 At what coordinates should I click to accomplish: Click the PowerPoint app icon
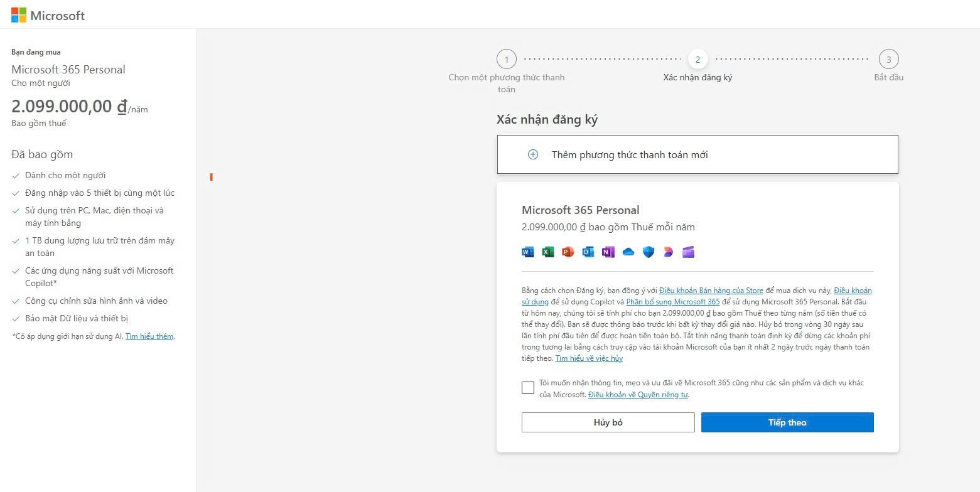click(x=568, y=252)
